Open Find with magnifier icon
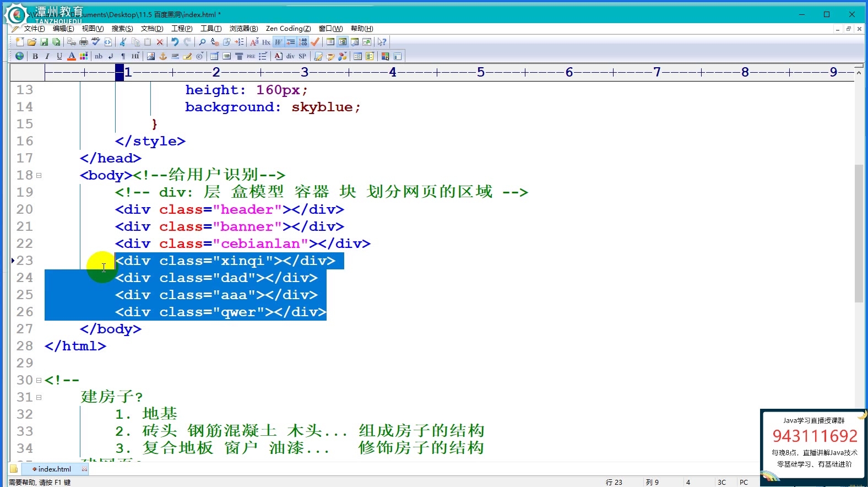This screenshot has height=487, width=868. [202, 42]
